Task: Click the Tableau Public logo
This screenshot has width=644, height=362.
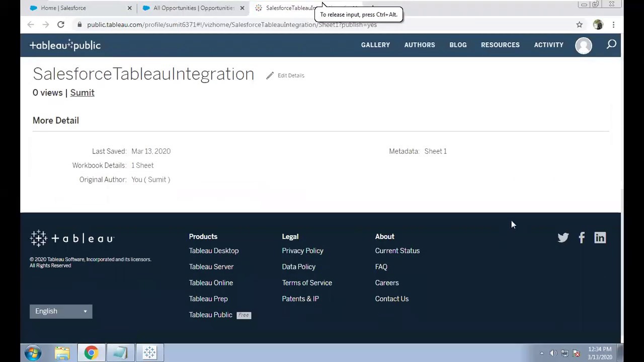Action: click(x=65, y=45)
